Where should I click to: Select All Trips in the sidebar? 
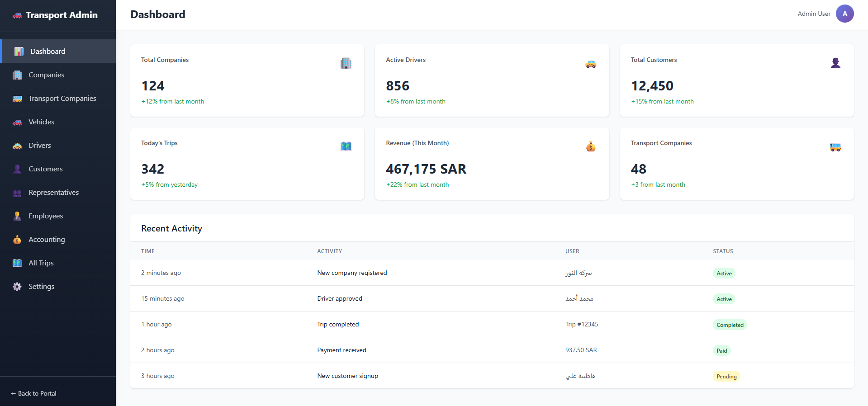coord(41,263)
